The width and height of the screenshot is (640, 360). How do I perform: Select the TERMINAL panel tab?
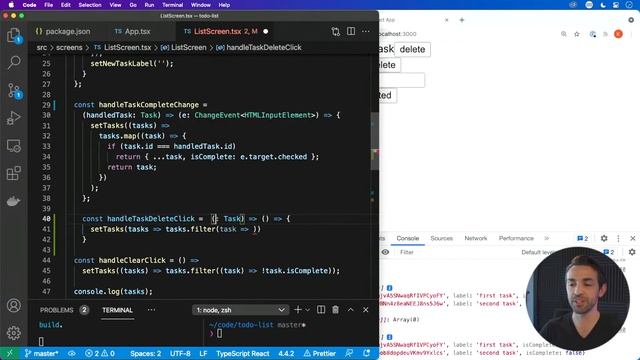pyautogui.click(x=118, y=310)
